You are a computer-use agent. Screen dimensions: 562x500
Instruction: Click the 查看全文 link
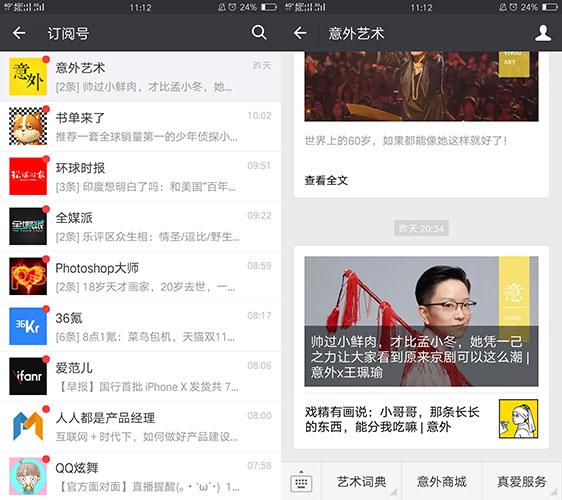[326, 180]
